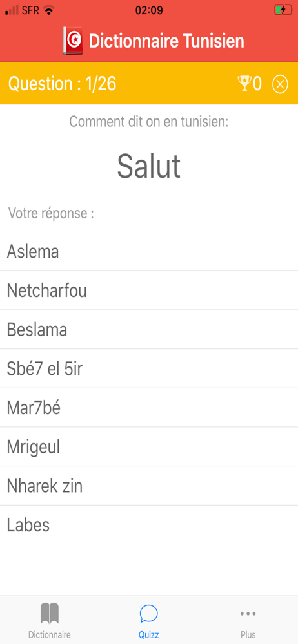Tap the trophy score icon
The width and height of the screenshot is (298, 644).
pyautogui.click(x=244, y=83)
